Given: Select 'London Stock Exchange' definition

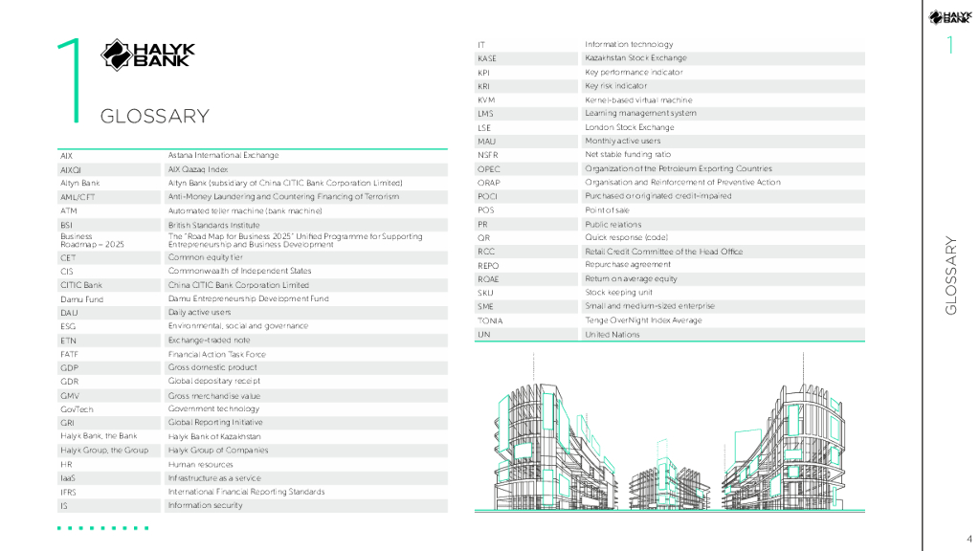Looking at the screenshot, I should [630, 127].
